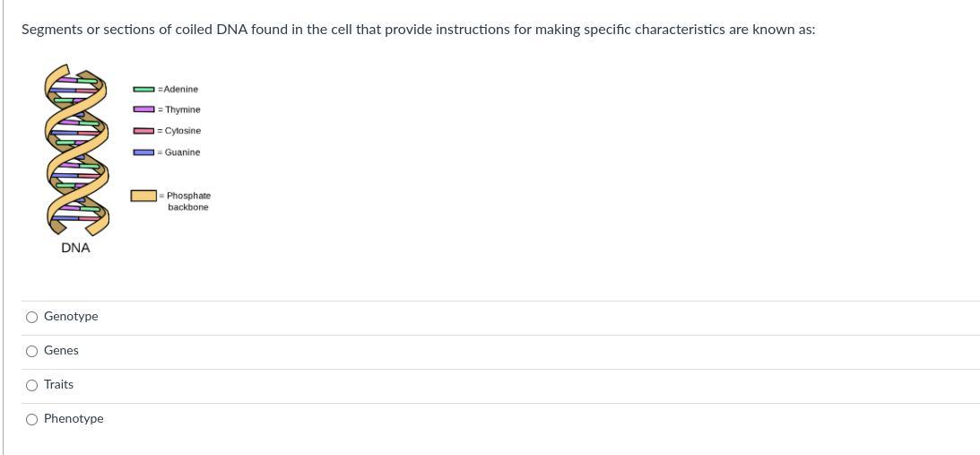Click the red Cytosine legend swatch
The image size is (980, 455).
click(144, 131)
